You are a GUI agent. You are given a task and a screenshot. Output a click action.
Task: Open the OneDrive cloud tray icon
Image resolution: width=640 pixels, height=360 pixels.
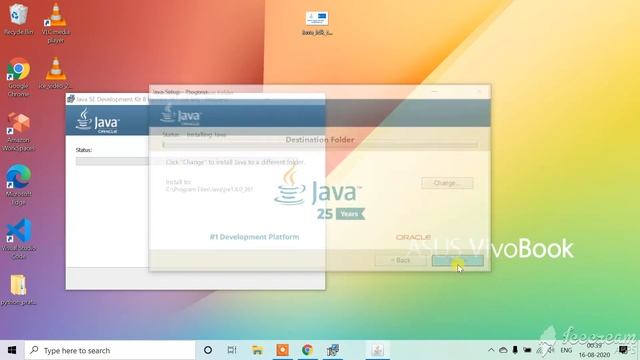coord(503,350)
